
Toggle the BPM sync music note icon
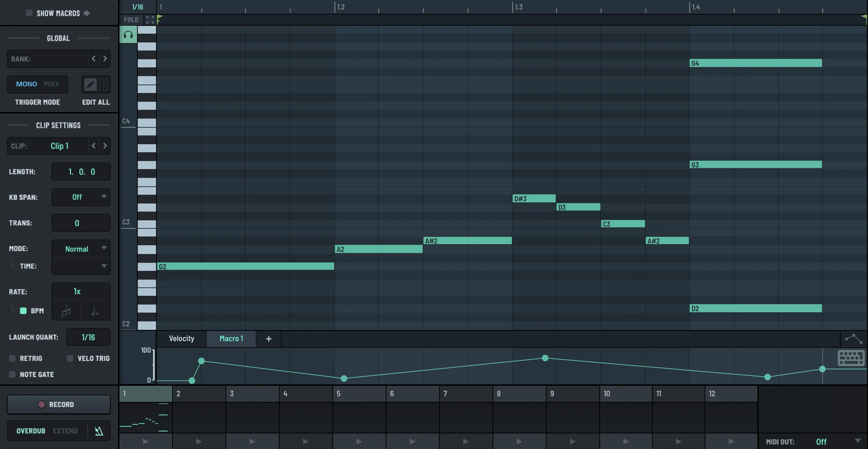pos(65,311)
